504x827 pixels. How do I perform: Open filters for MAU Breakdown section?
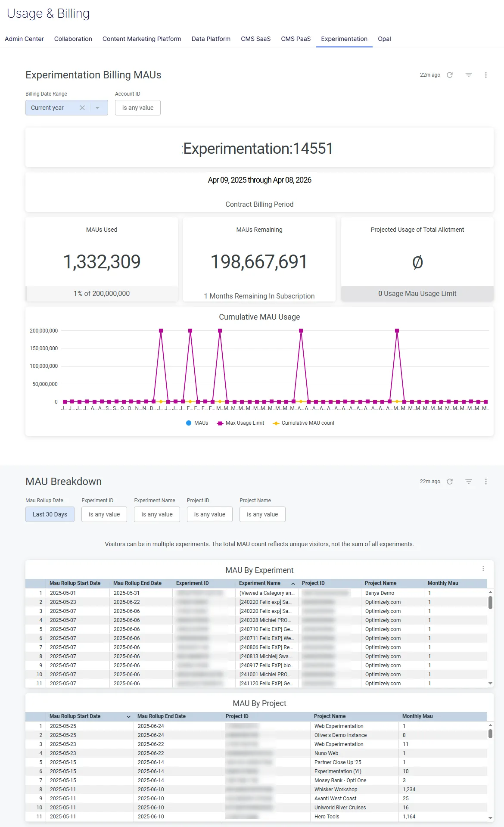(x=469, y=482)
